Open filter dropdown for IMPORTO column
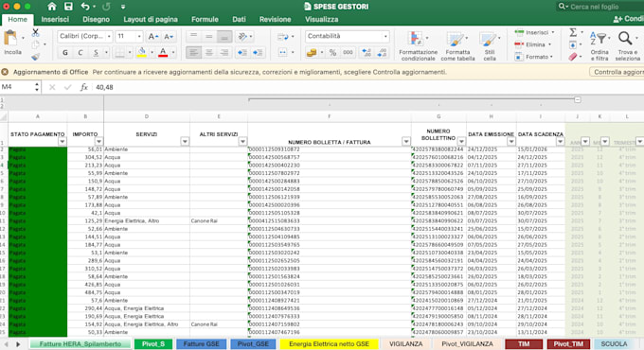Image resolution: width=644 pixels, height=350 pixels. tap(98, 142)
